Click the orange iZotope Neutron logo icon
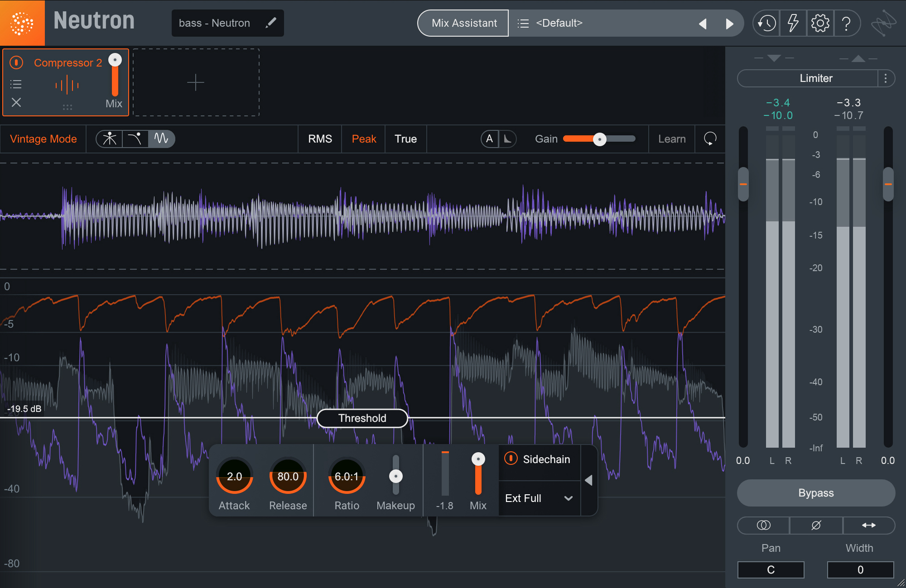Screen dimensions: 906x588 (22, 23)
